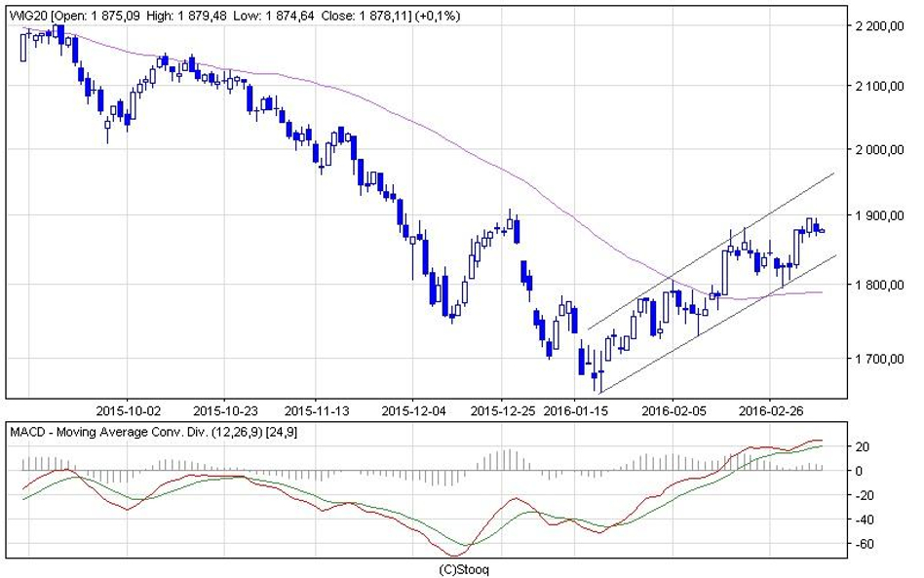Select the 2015-10-02 date label
The width and height of the screenshot is (924, 578).
click(130, 409)
